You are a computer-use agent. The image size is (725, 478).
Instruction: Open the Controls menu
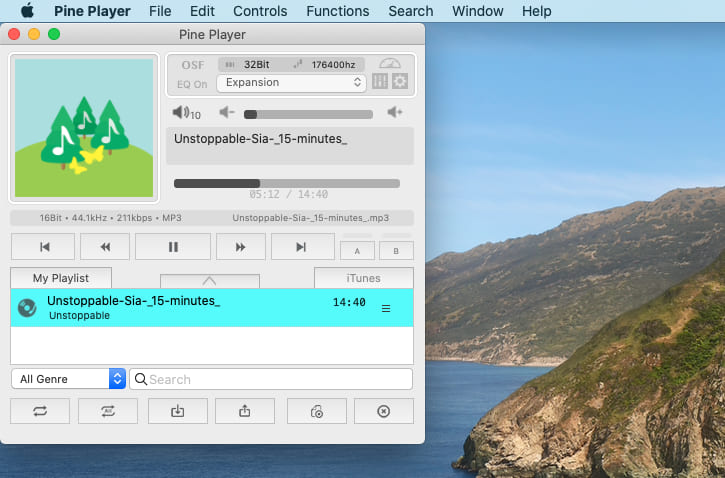(x=260, y=11)
